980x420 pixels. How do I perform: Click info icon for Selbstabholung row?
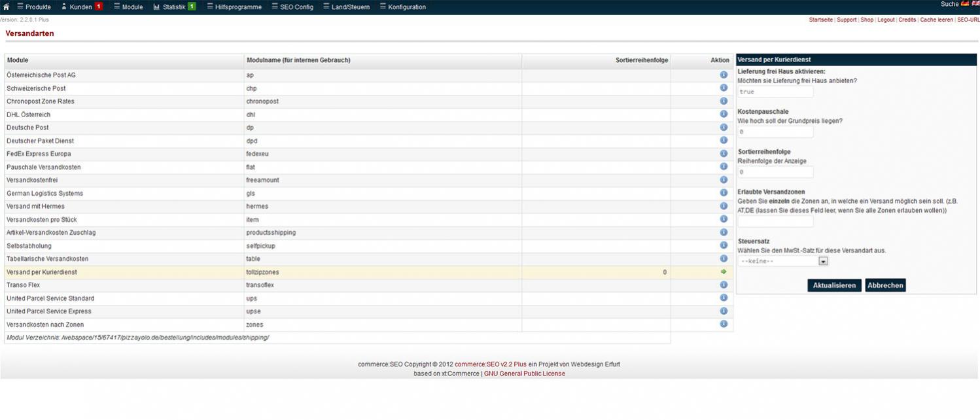(x=724, y=245)
